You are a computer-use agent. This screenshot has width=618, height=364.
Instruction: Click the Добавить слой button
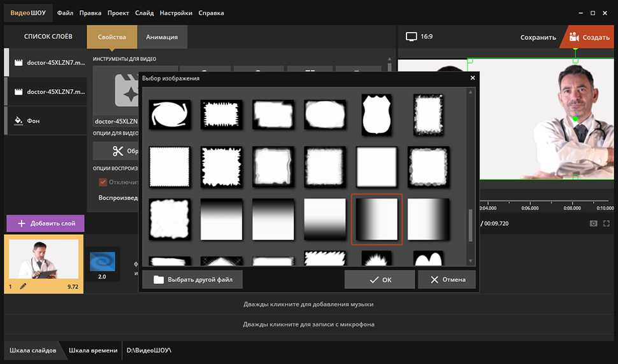[x=45, y=223]
